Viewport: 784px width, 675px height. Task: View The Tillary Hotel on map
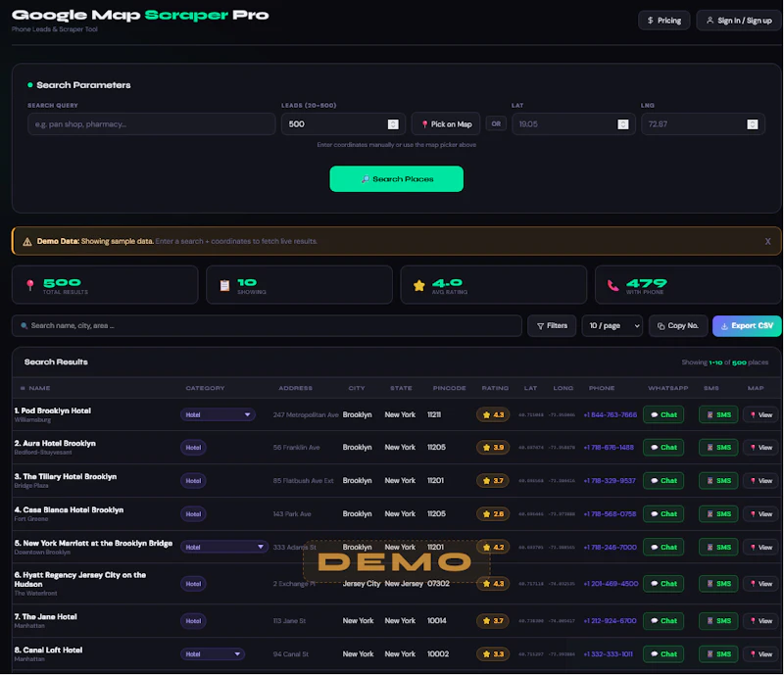tap(761, 480)
